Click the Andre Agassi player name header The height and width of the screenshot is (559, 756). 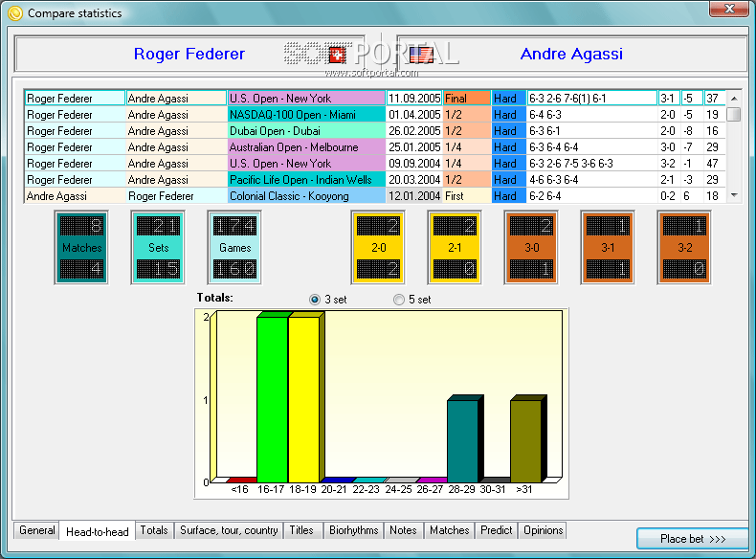571,54
